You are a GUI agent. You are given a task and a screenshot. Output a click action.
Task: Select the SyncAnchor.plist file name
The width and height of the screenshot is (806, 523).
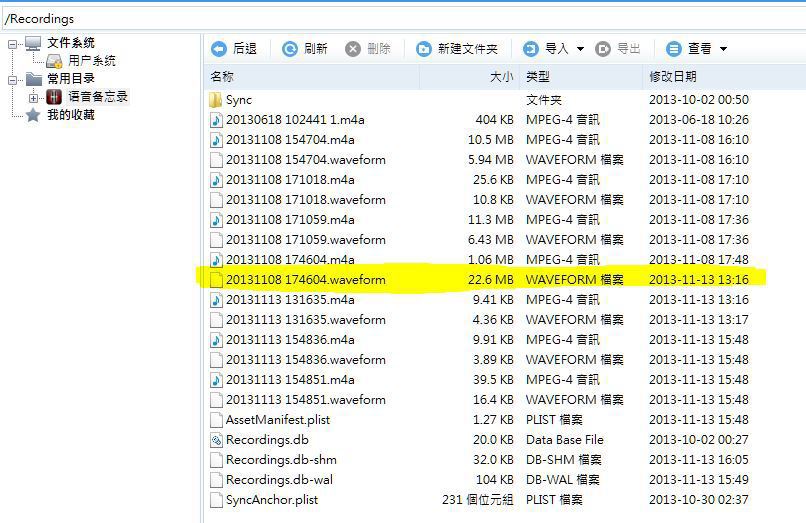(272, 500)
